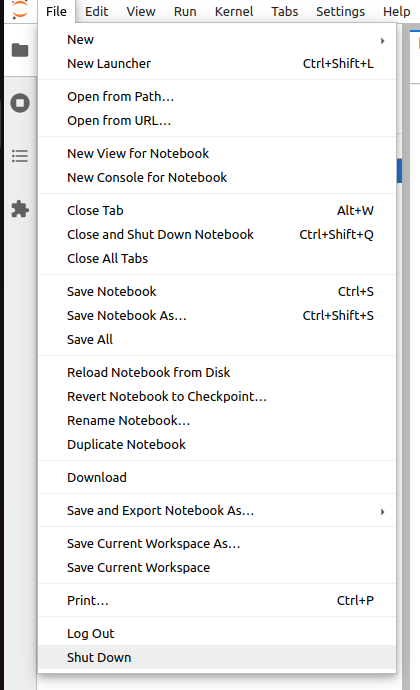
Task: Open the File Browser folder icon
Action: (x=20, y=50)
